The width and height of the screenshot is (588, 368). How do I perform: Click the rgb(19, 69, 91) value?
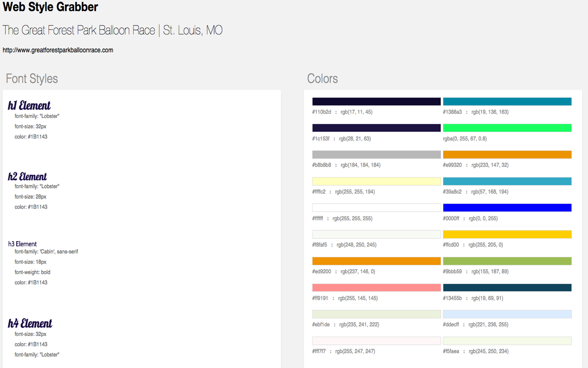tap(487, 298)
